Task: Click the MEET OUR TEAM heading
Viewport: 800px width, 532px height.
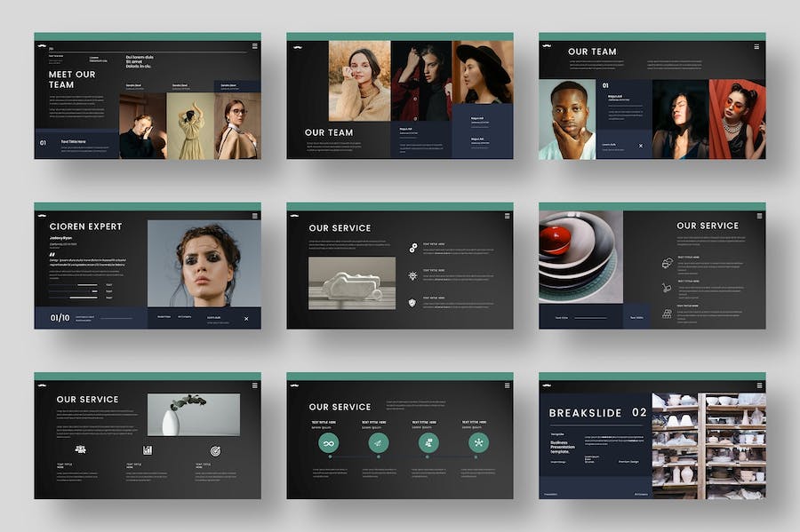Action: coord(72,80)
